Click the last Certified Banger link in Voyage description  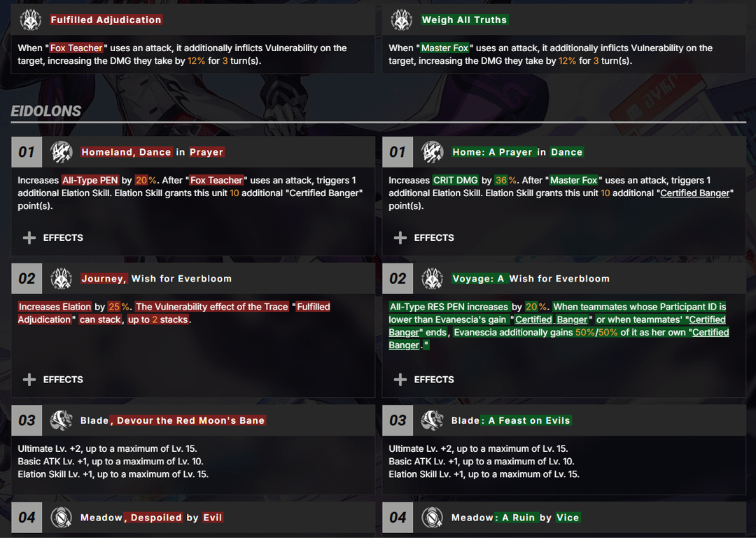coord(559,339)
